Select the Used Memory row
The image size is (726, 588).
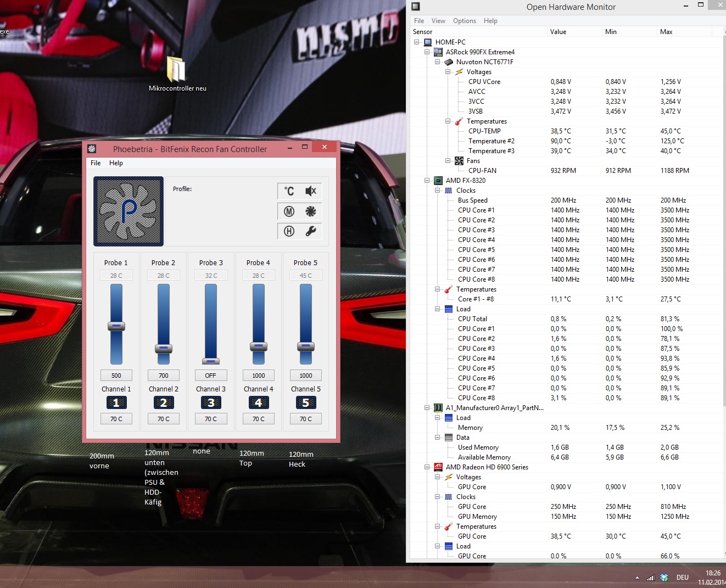[x=566, y=447]
